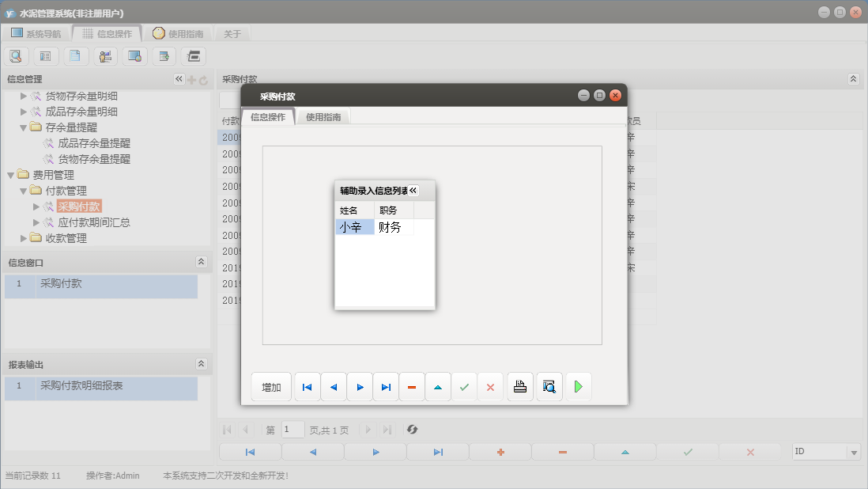The width and height of the screenshot is (868, 489).
Task: Click the 增加 button
Action: click(271, 387)
